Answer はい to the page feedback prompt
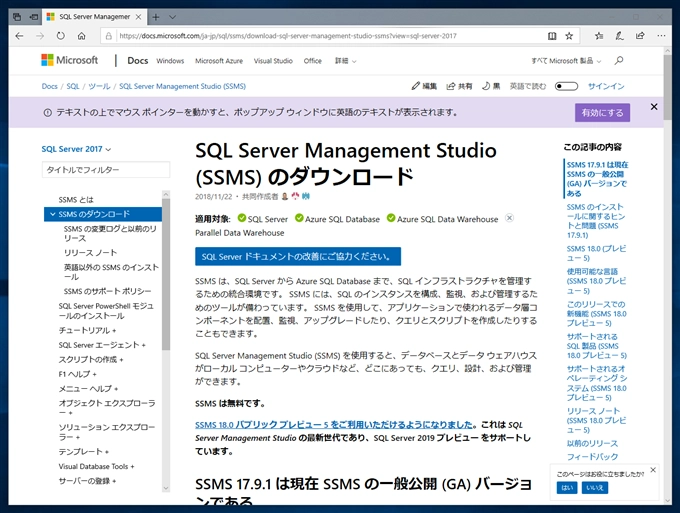Viewport: 680px width, 513px height. pyautogui.click(x=567, y=487)
